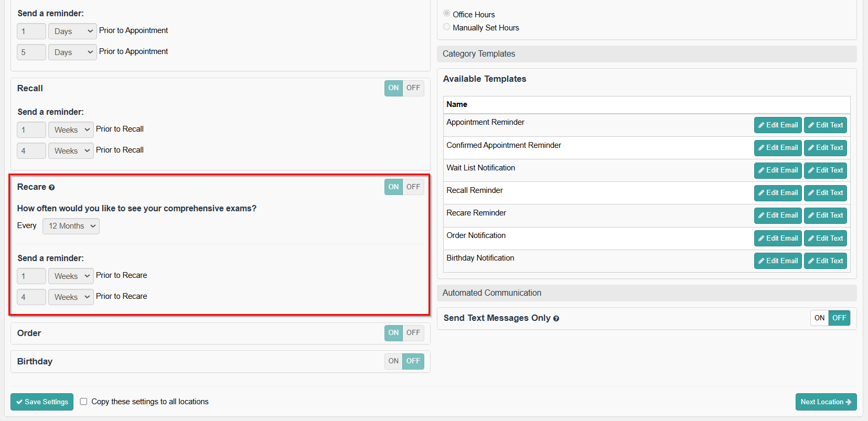Expand the Category Templates section header
868x421 pixels.
click(x=646, y=54)
